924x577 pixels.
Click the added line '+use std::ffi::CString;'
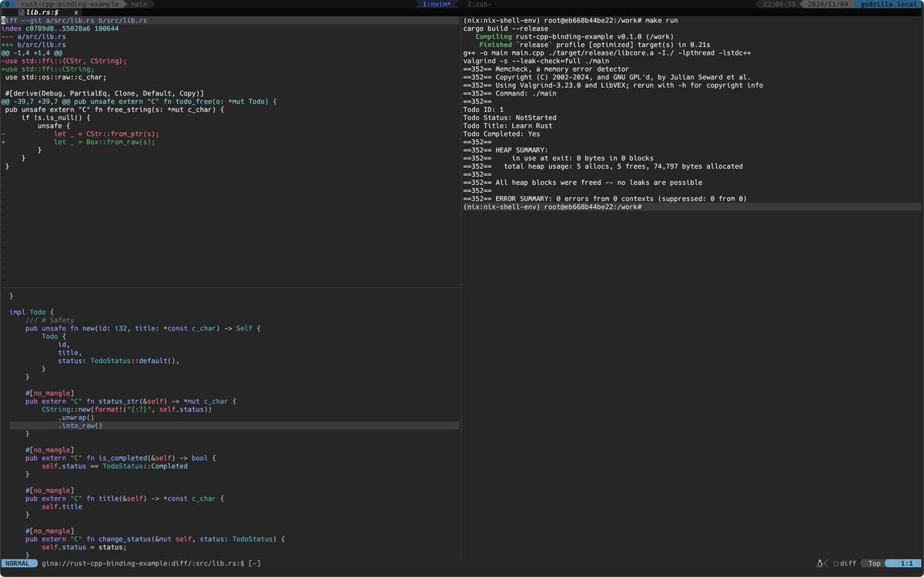(x=49, y=69)
